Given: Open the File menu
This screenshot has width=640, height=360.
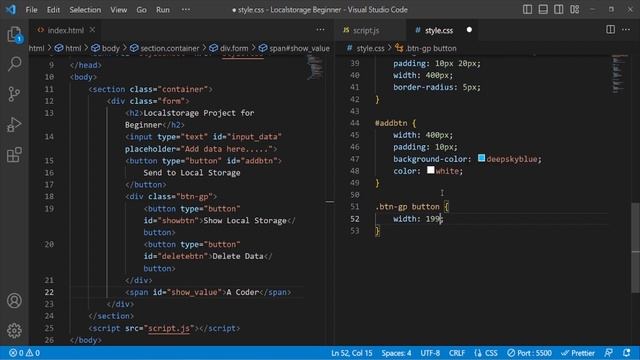Looking at the screenshot, I should coord(31,9).
